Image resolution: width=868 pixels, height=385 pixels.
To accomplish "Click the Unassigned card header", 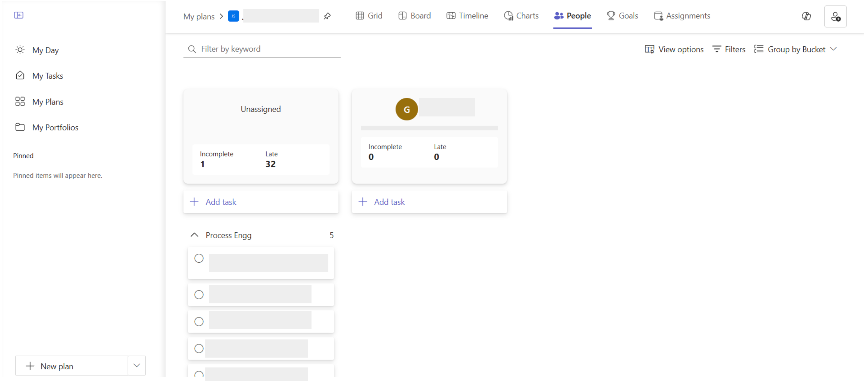I will coord(261,109).
